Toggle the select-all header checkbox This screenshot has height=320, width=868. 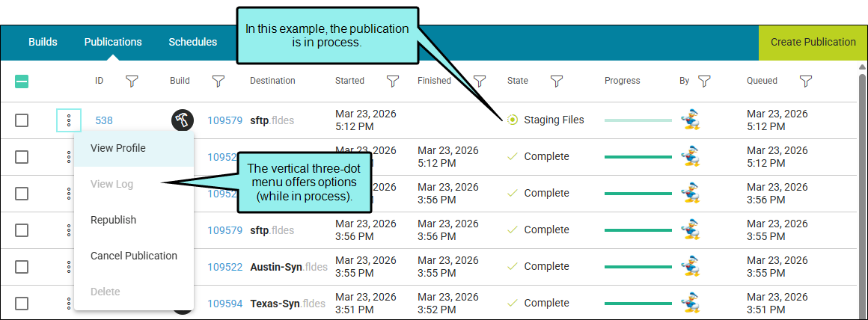click(x=22, y=81)
